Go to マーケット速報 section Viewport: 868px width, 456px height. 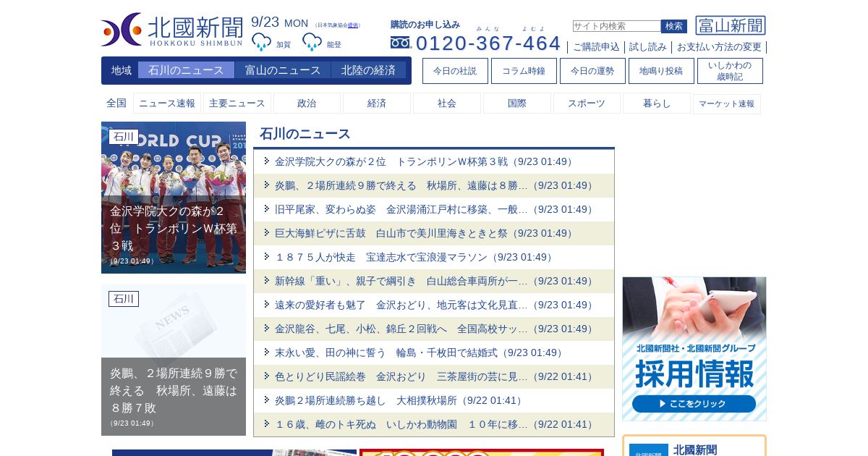tap(727, 104)
